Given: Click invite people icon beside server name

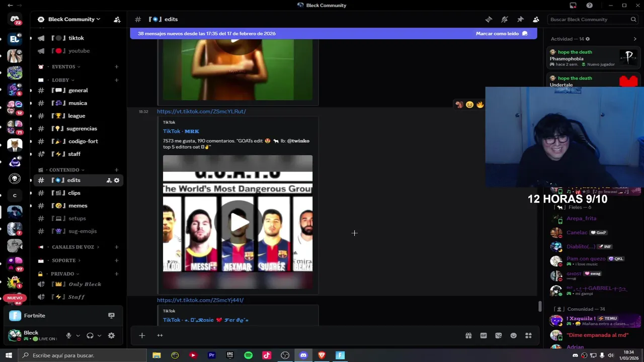Looking at the screenshot, I should tap(117, 19).
